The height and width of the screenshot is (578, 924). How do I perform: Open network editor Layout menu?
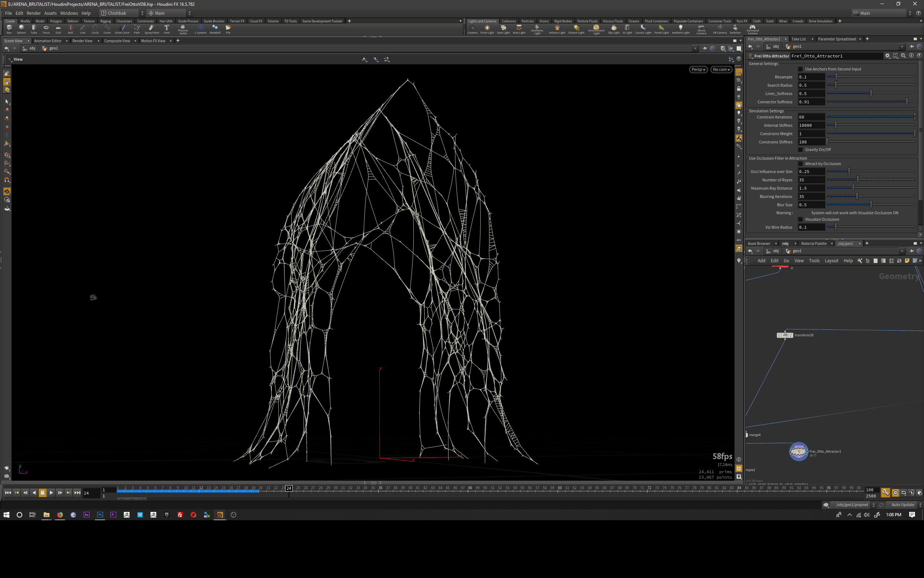(x=831, y=261)
